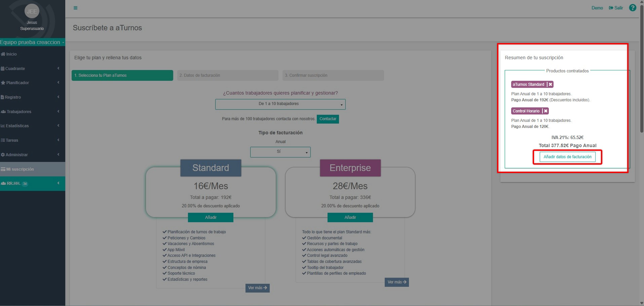Click the JEE user avatar
Screen dimensions: 644x306
(x=32, y=11)
